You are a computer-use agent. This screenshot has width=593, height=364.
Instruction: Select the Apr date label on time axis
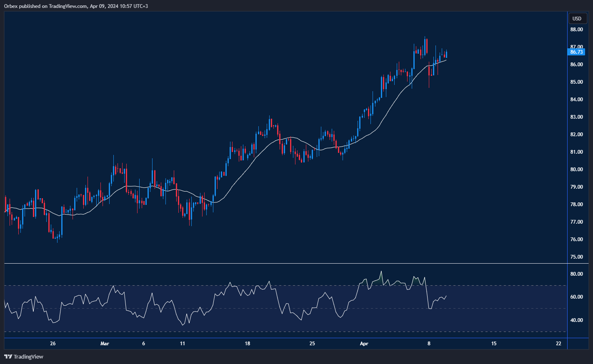[x=364, y=344]
